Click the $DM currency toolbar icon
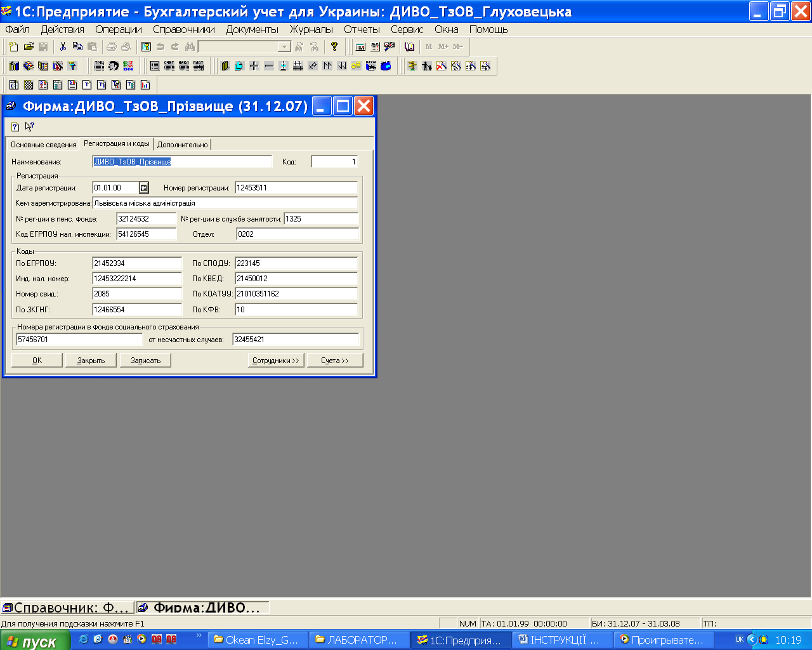 click(x=128, y=65)
